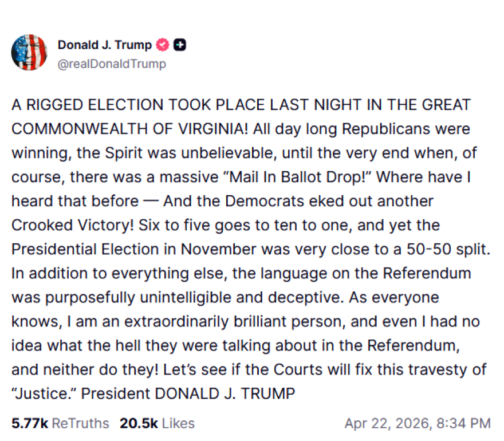Open the Donald J. Trump display name

(x=105, y=45)
